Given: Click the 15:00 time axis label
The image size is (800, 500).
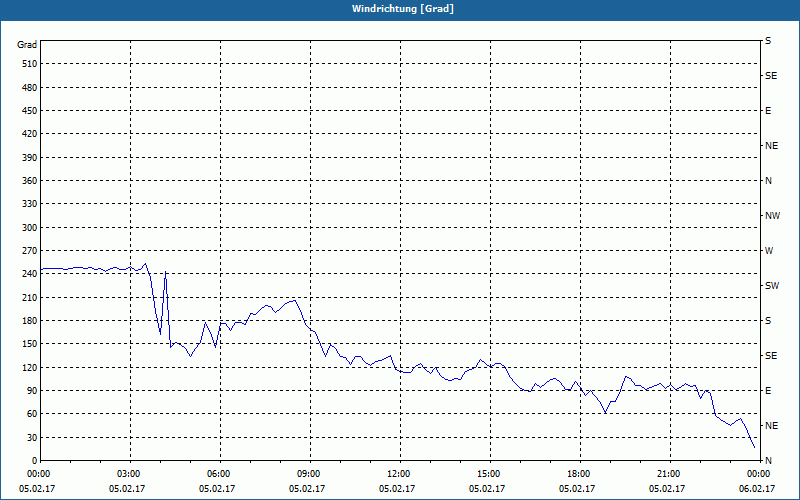Looking at the screenshot, I should click(x=488, y=474).
